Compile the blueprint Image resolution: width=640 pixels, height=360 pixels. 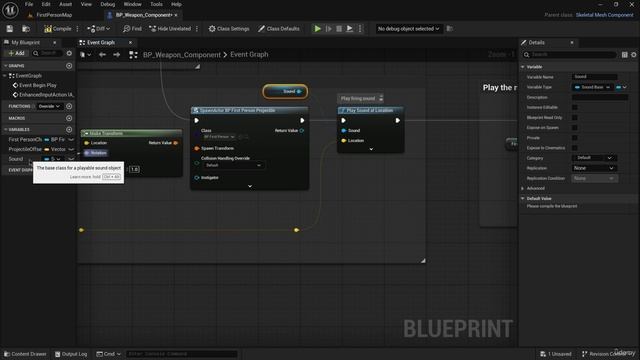tap(58, 29)
